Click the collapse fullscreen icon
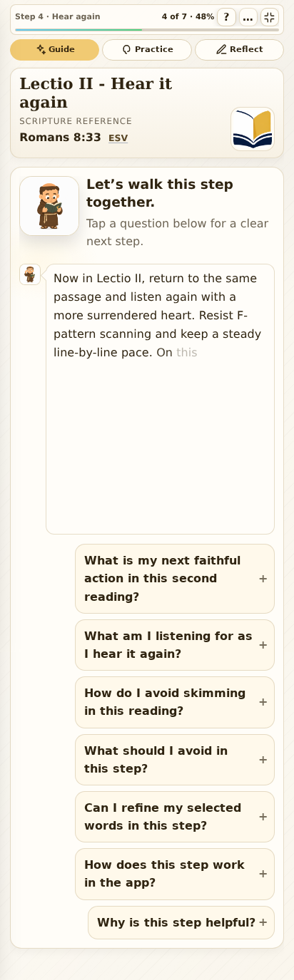The width and height of the screenshot is (294, 980). click(270, 17)
